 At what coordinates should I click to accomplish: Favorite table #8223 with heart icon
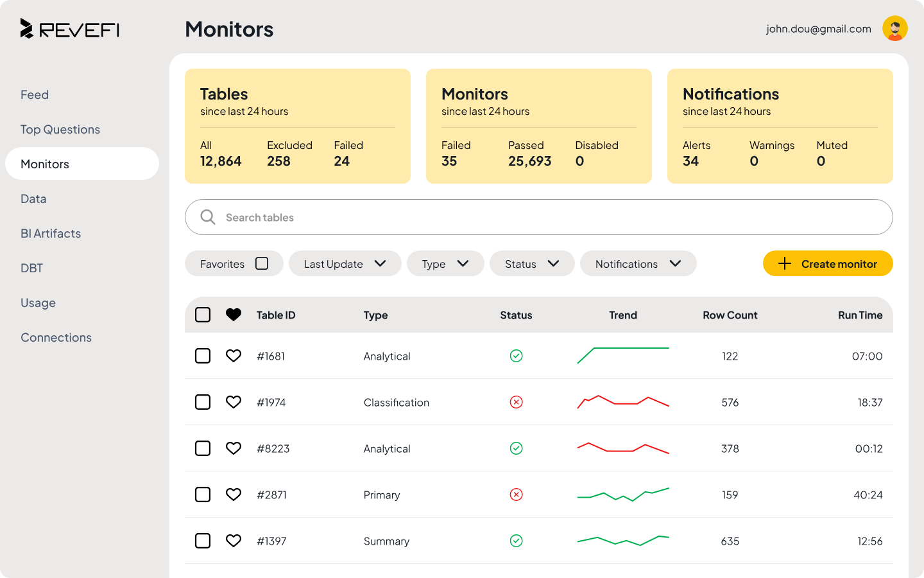click(x=234, y=448)
